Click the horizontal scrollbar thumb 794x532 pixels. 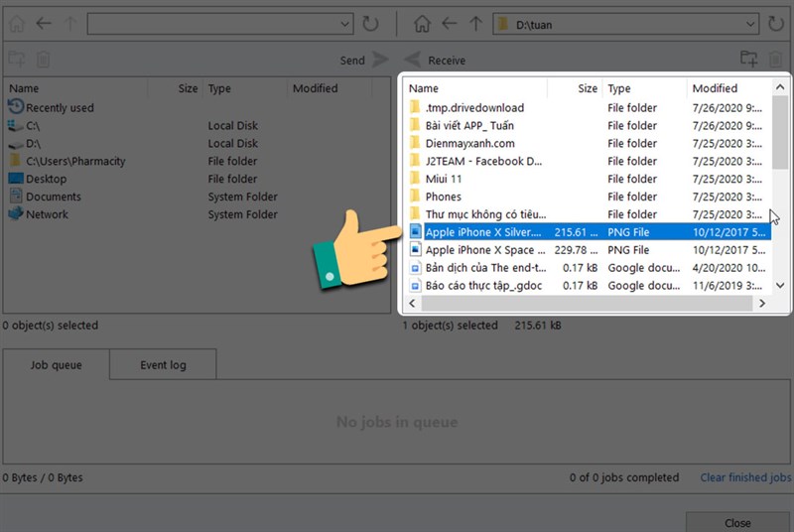587,303
